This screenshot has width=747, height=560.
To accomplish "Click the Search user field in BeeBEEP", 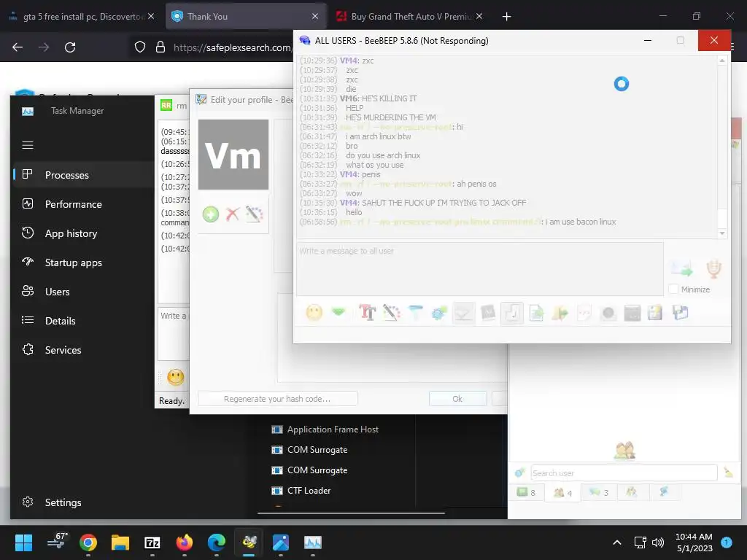I will click(624, 472).
